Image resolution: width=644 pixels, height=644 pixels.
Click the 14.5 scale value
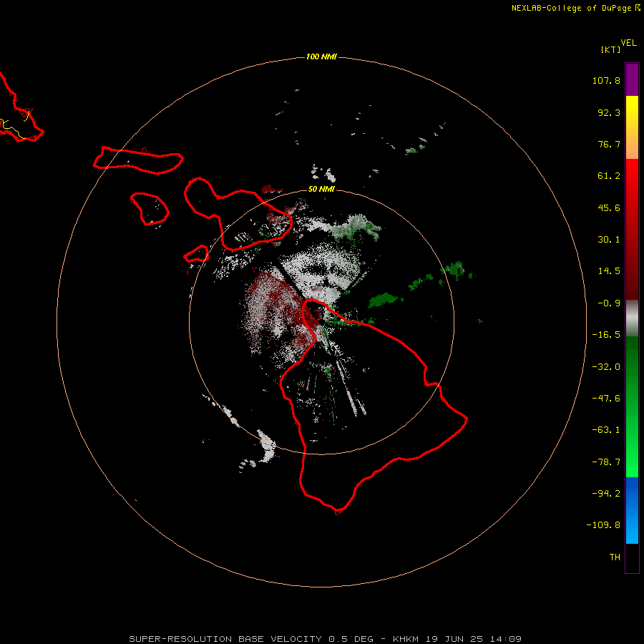tap(609, 271)
